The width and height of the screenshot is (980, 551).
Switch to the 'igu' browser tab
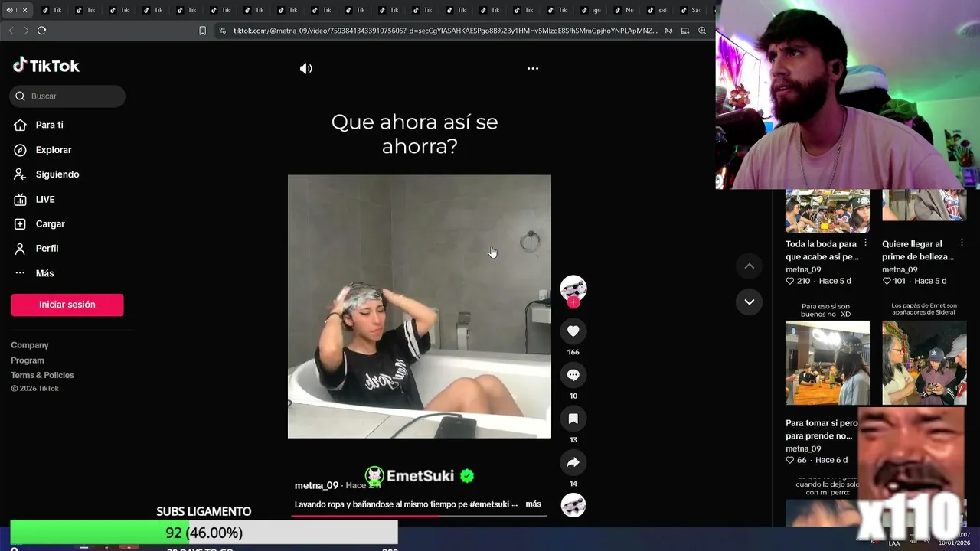pos(590,10)
